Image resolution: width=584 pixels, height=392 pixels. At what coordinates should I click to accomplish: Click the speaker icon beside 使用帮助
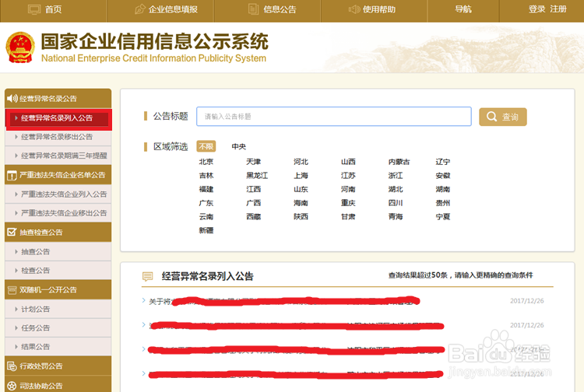[x=354, y=9]
